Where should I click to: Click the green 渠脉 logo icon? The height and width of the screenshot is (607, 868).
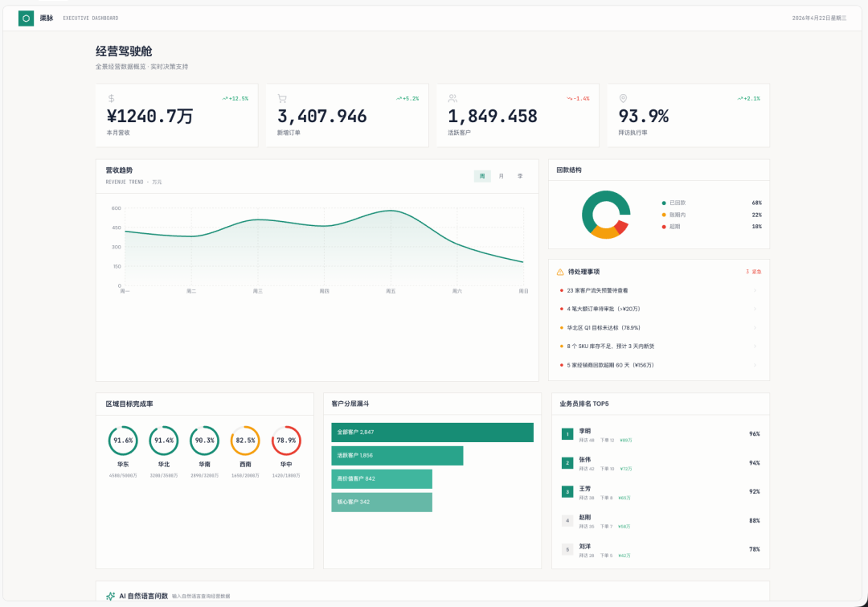click(26, 18)
